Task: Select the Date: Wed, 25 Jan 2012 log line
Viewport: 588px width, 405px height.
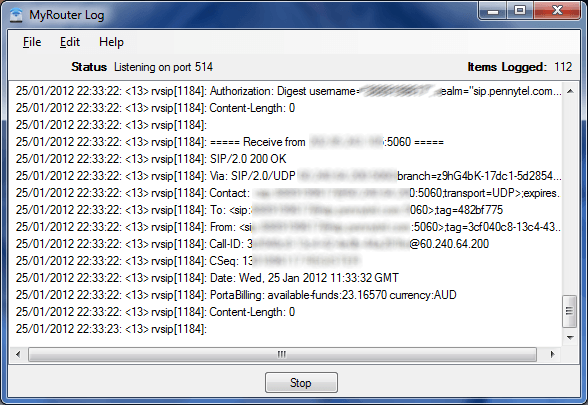Action: (x=207, y=278)
